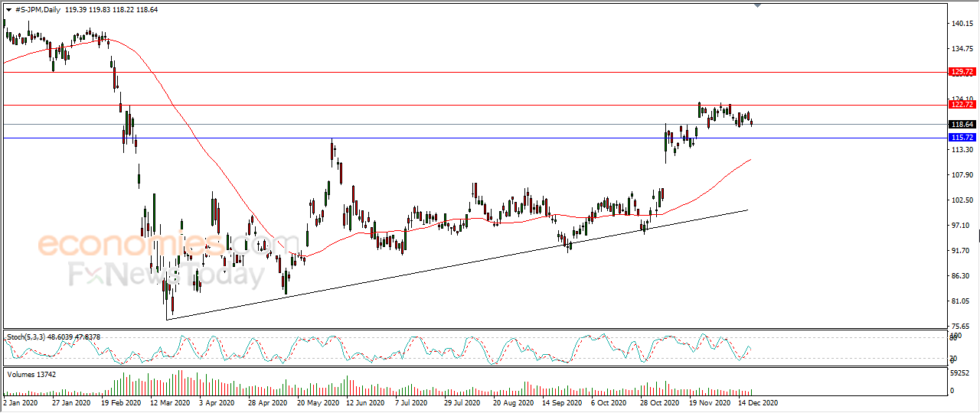This screenshot has height=413, width=980.
Task: Click the 140.15 price axis value
Action: coord(962,24)
